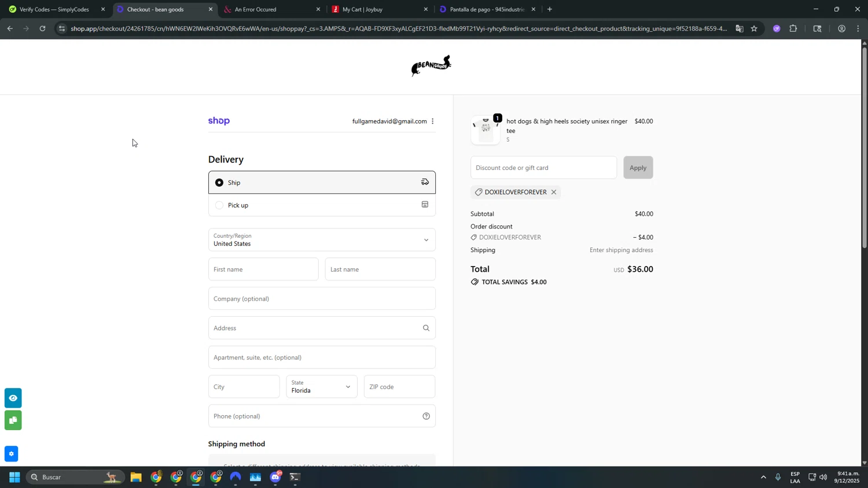
Task: Remove the DOXIELOVERFOREVER discount code
Action: [554, 192]
